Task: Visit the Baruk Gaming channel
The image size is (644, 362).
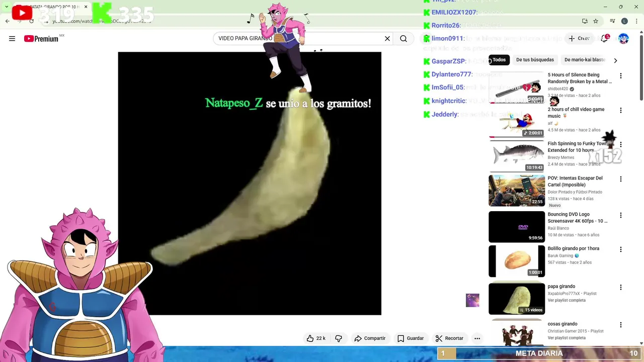Action: [x=560, y=255]
